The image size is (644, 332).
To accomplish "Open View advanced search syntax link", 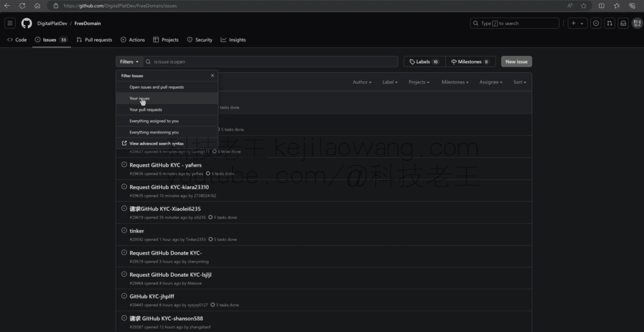I will (x=167, y=143).
